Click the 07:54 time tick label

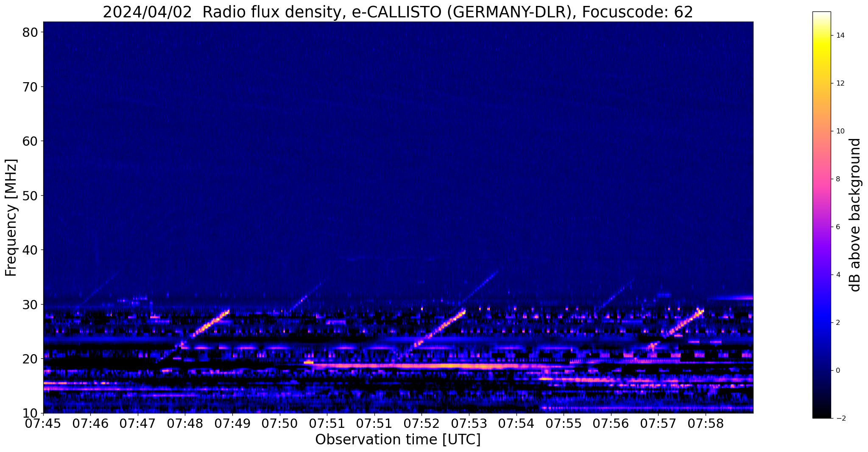(x=516, y=424)
